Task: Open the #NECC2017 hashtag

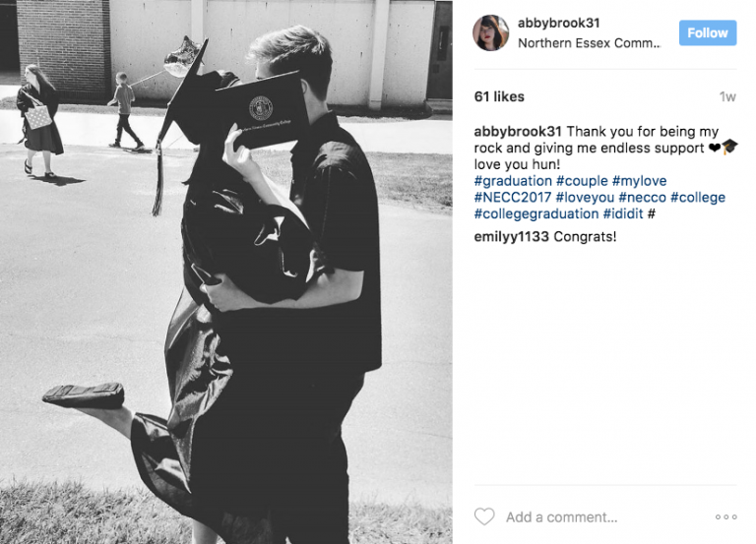Action: (x=513, y=198)
